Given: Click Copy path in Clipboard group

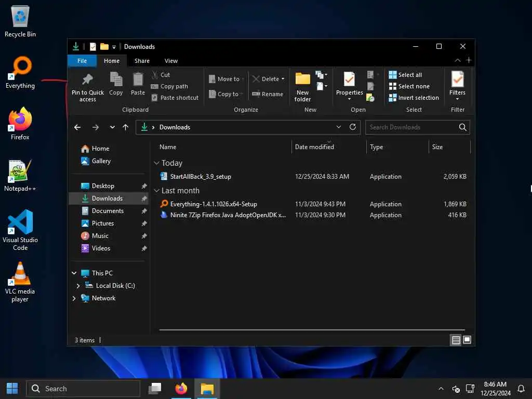Looking at the screenshot, I should pos(169,86).
